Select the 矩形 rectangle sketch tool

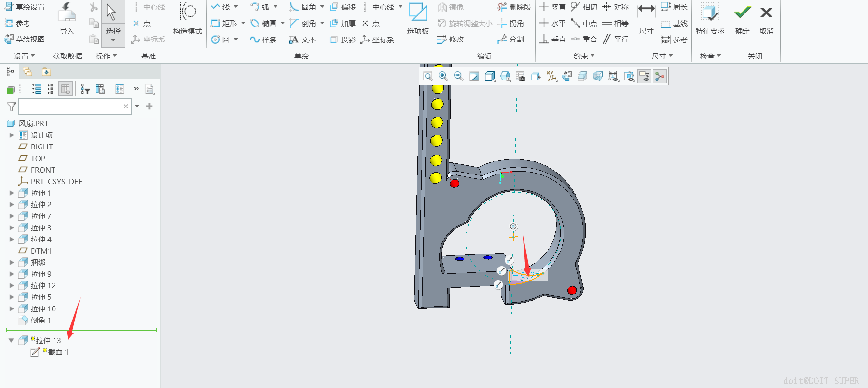tap(224, 23)
